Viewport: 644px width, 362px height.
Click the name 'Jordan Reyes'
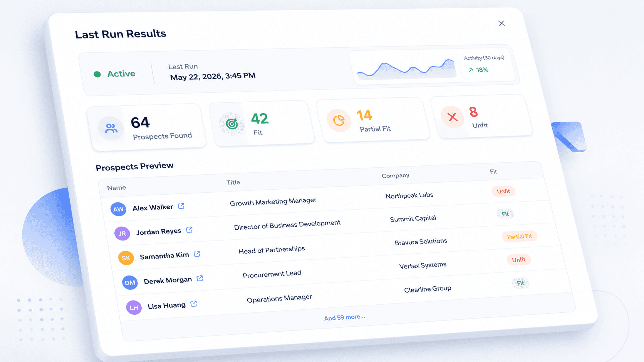click(x=159, y=232)
